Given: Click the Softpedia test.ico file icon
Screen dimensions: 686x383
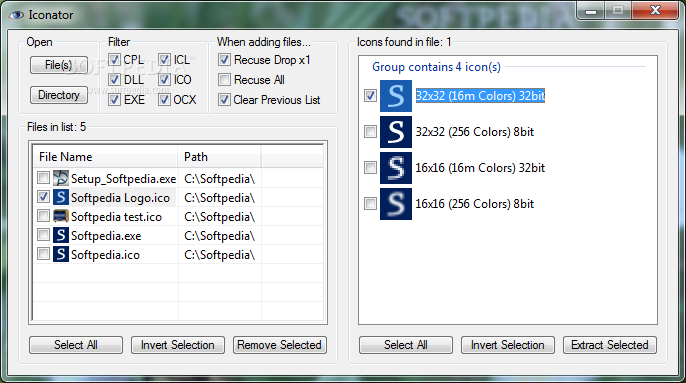Looking at the screenshot, I should pos(61,216).
